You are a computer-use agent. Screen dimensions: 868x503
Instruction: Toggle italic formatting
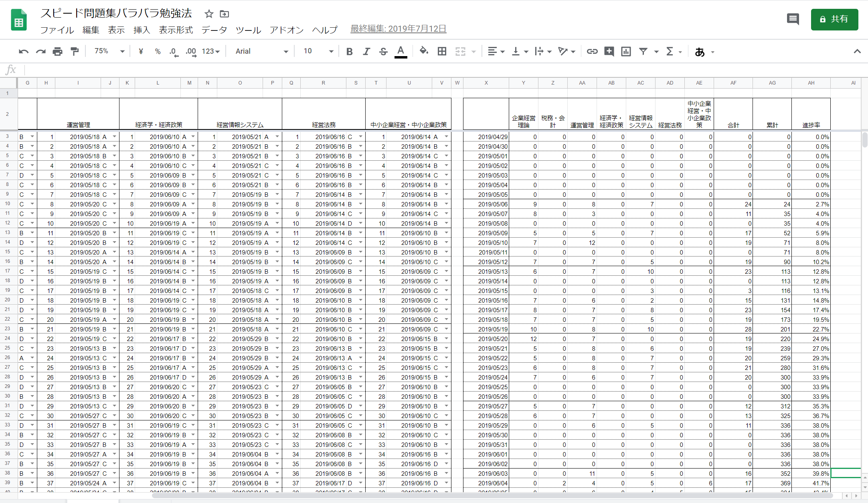point(366,51)
